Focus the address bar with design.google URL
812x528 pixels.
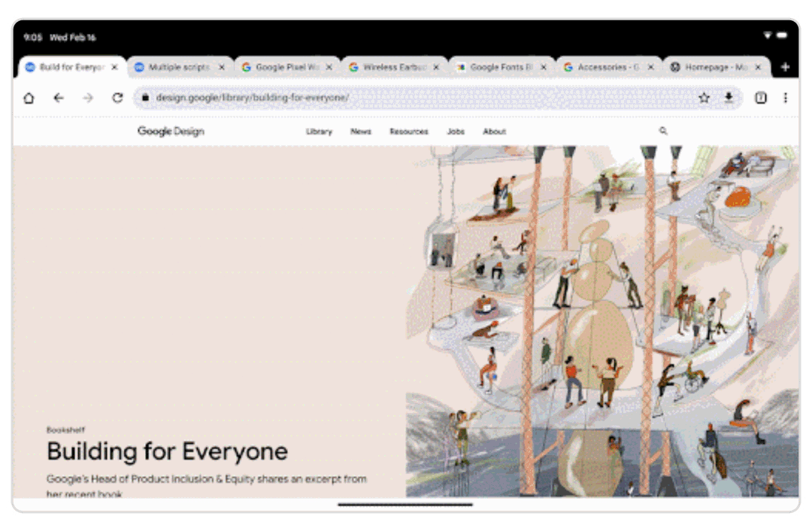pos(421,98)
